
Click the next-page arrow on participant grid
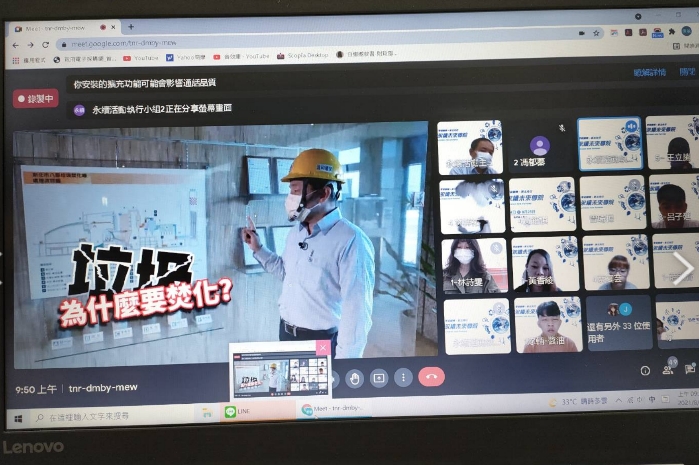tap(683, 268)
